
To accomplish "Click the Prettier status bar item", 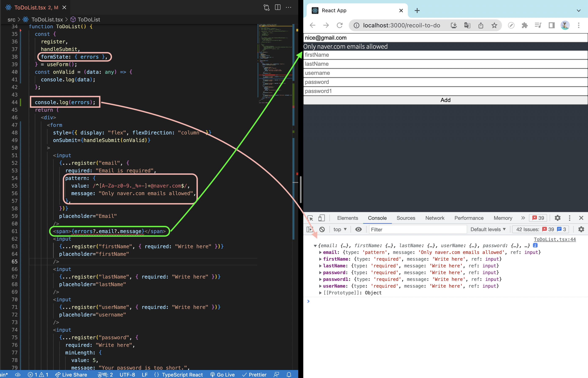I will (254, 375).
